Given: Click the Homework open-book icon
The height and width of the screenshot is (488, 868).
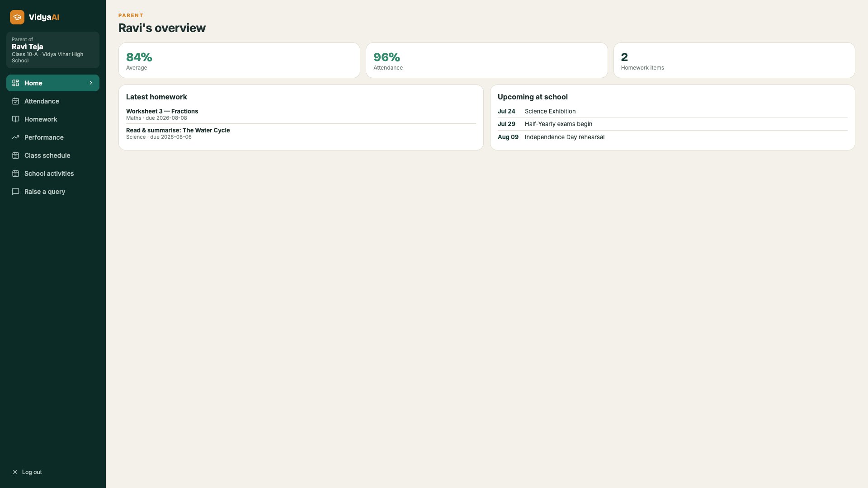Looking at the screenshot, I should pyautogui.click(x=15, y=119).
